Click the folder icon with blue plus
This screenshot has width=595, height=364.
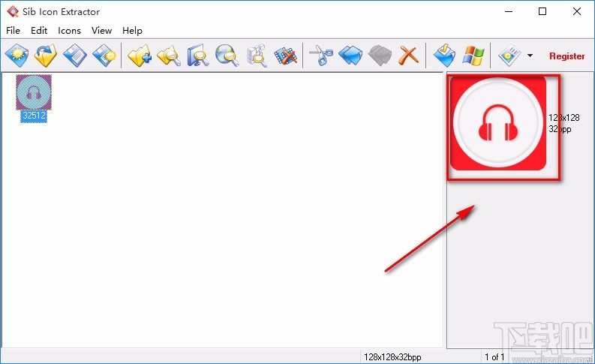140,56
